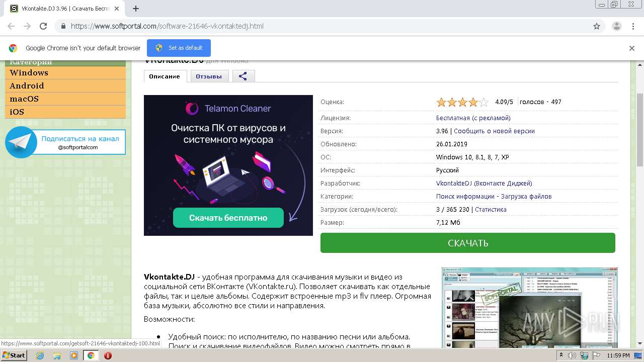Open the Статистика link
Screen dimensions: 644x362
[x=491, y=209]
